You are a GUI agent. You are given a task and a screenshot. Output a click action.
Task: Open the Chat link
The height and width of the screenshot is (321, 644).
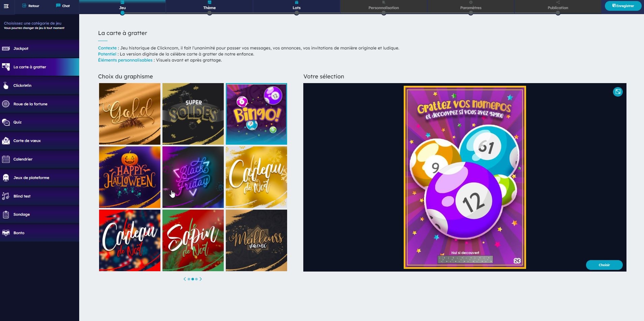click(63, 6)
